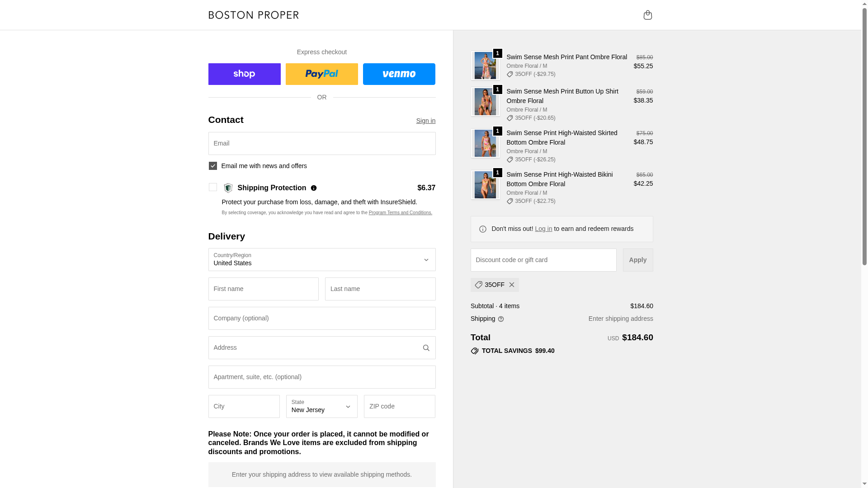Pay with Shop Pay express button
Screen dimensions: 868x488
[245, 74]
